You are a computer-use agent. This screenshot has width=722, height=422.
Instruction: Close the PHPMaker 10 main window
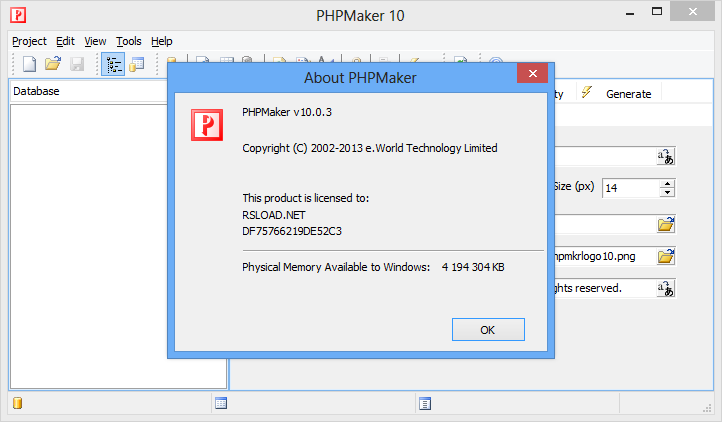pos(693,12)
